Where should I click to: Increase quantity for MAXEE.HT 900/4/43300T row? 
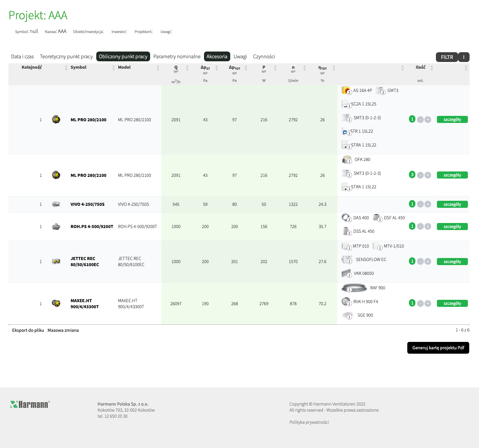coord(428,303)
